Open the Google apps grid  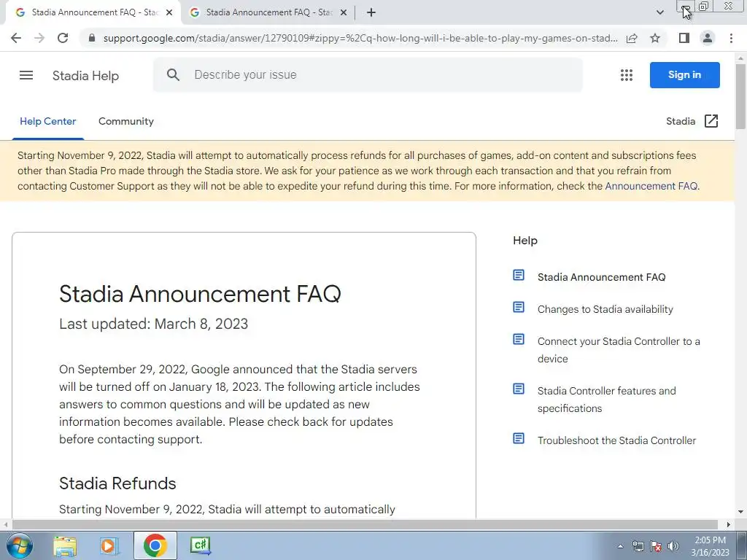point(627,75)
